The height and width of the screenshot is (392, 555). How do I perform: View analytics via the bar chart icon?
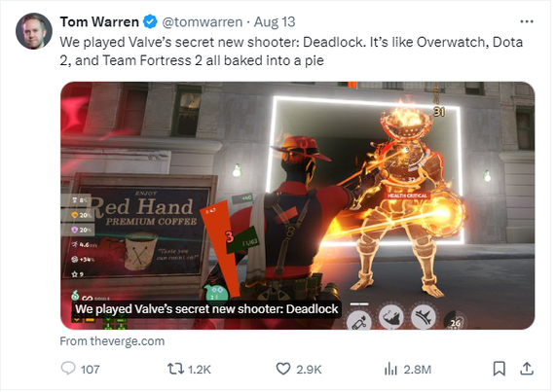coord(390,369)
